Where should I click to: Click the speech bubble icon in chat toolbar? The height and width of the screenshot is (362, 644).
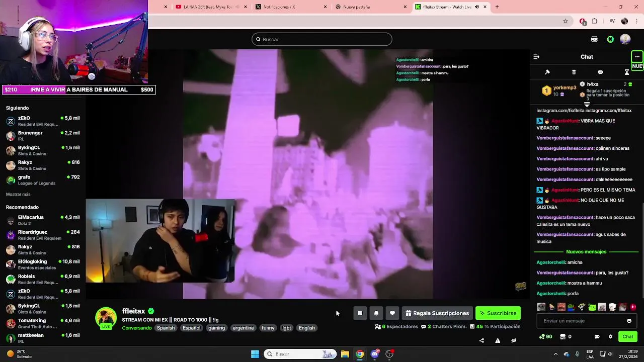pyautogui.click(x=600, y=72)
